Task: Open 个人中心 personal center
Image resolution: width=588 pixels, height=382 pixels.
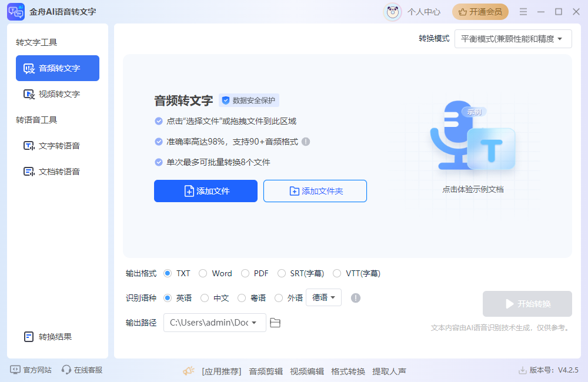Action: [x=423, y=11]
